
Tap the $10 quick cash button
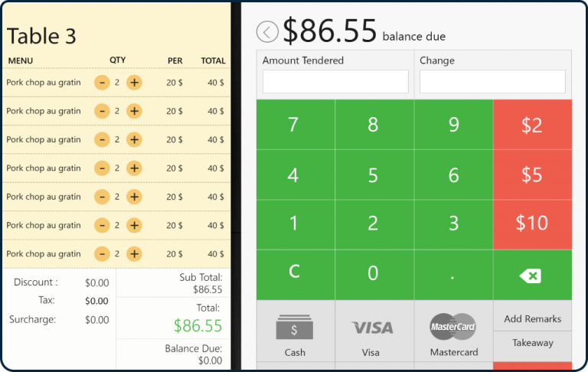[x=533, y=224]
